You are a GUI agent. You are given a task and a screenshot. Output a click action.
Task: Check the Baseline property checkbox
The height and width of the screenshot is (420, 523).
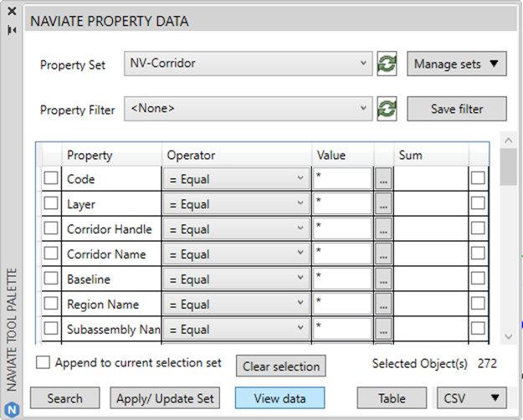pos(51,278)
